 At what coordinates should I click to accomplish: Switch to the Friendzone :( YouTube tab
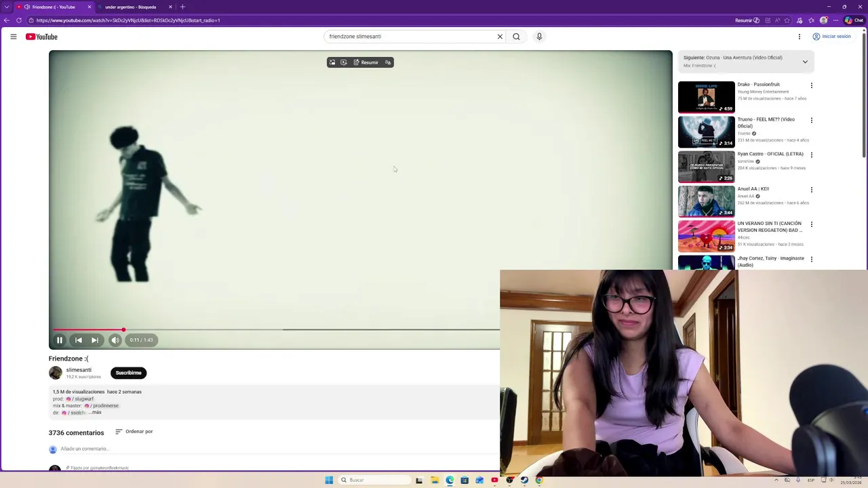tap(53, 7)
